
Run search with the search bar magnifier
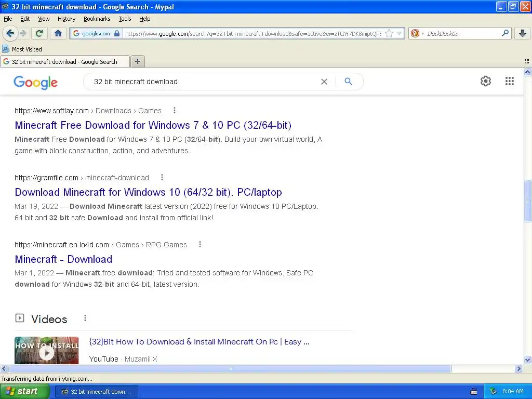point(505,33)
